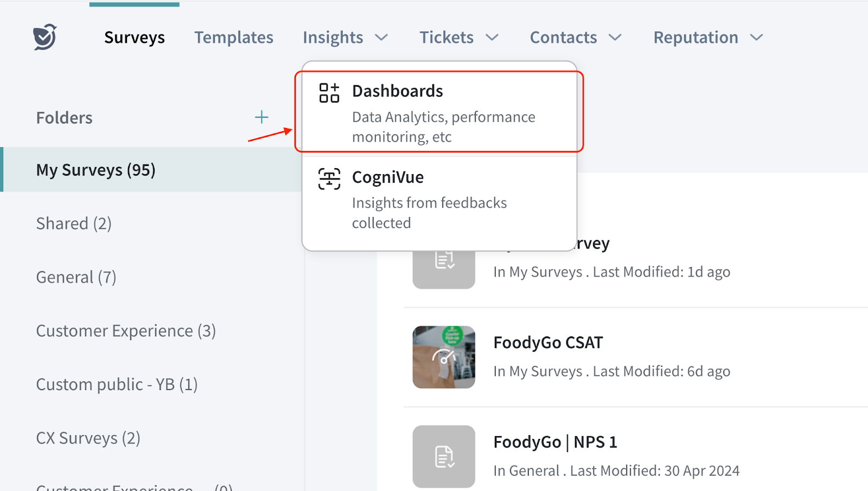This screenshot has width=868, height=491.
Task: Expand the Tickets dropdown chevron
Action: click(x=492, y=37)
